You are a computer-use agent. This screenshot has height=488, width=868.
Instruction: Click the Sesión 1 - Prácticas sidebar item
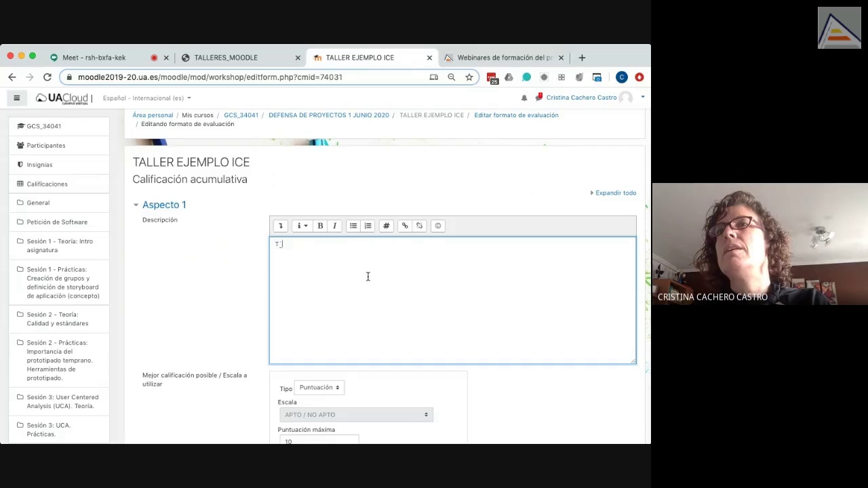pos(58,283)
